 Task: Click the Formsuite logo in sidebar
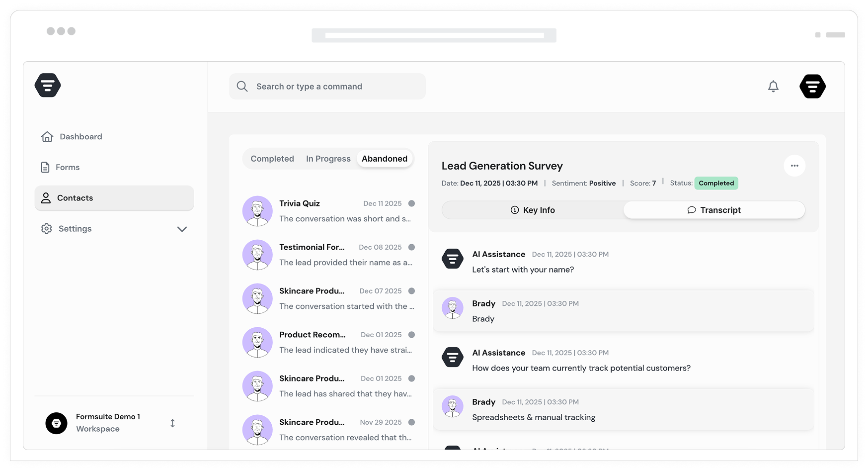(48, 85)
